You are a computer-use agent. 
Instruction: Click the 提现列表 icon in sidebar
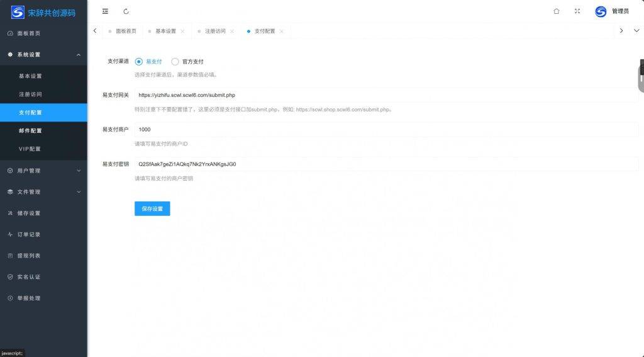tap(10, 256)
